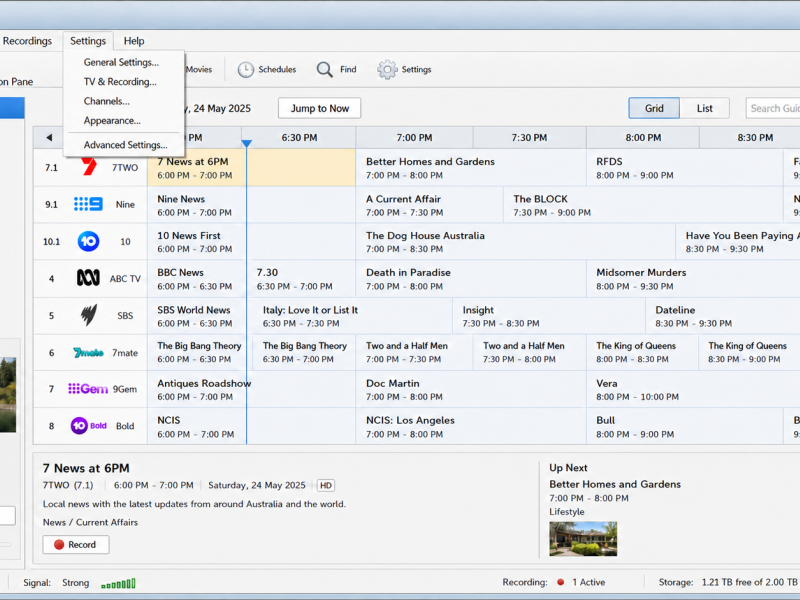Click the Record button
The image size is (800, 600).
pos(76,544)
